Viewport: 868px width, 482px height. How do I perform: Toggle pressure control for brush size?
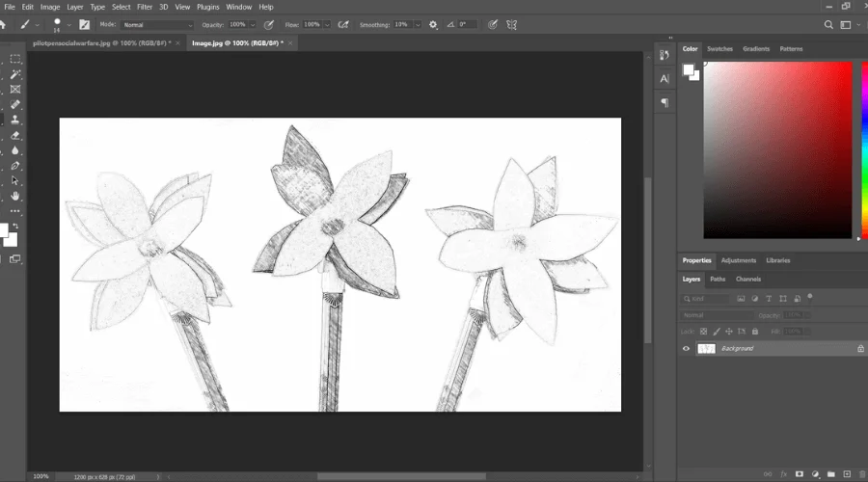(492, 24)
